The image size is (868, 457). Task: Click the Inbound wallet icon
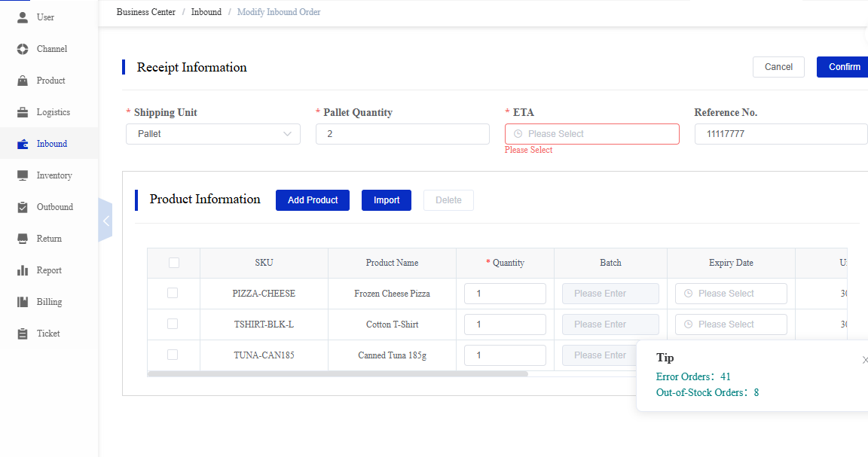tap(23, 144)
